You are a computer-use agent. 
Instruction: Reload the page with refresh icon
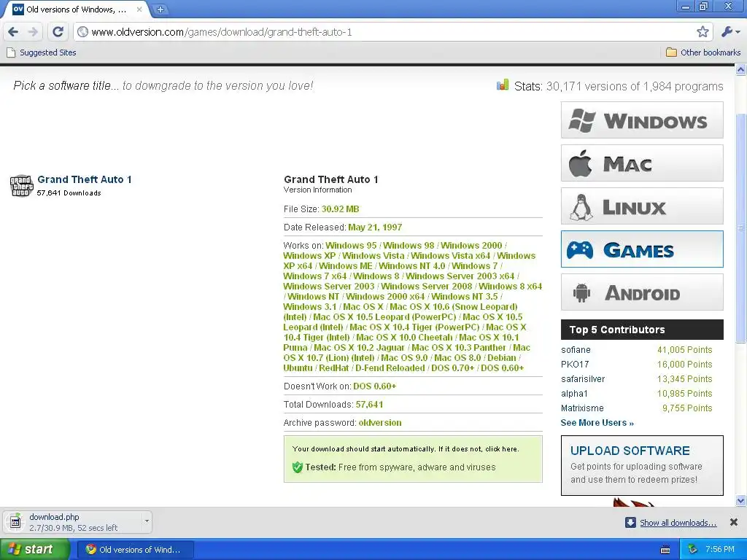pyautogui.click(x=58, y=32)
